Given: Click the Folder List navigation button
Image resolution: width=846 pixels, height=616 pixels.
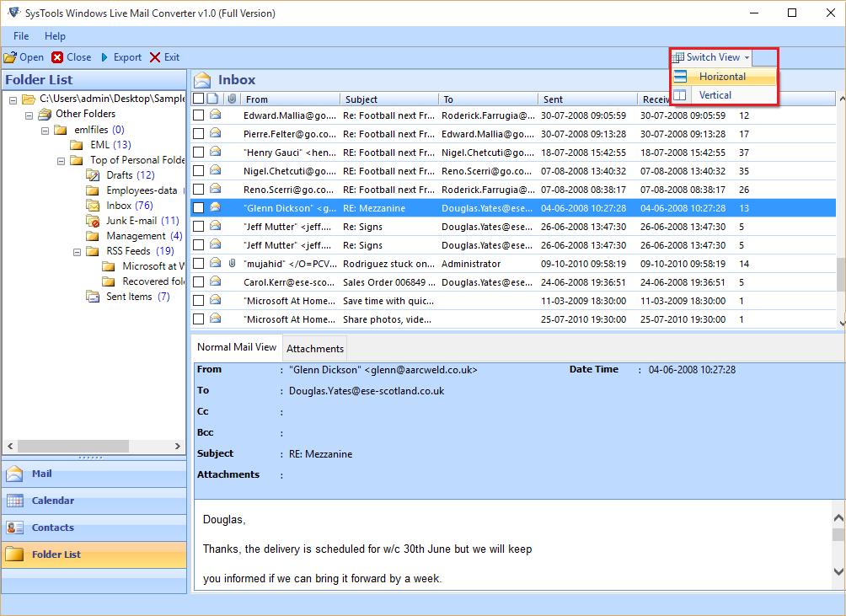Looking at the screenshot, I should (x=94, y=554).
